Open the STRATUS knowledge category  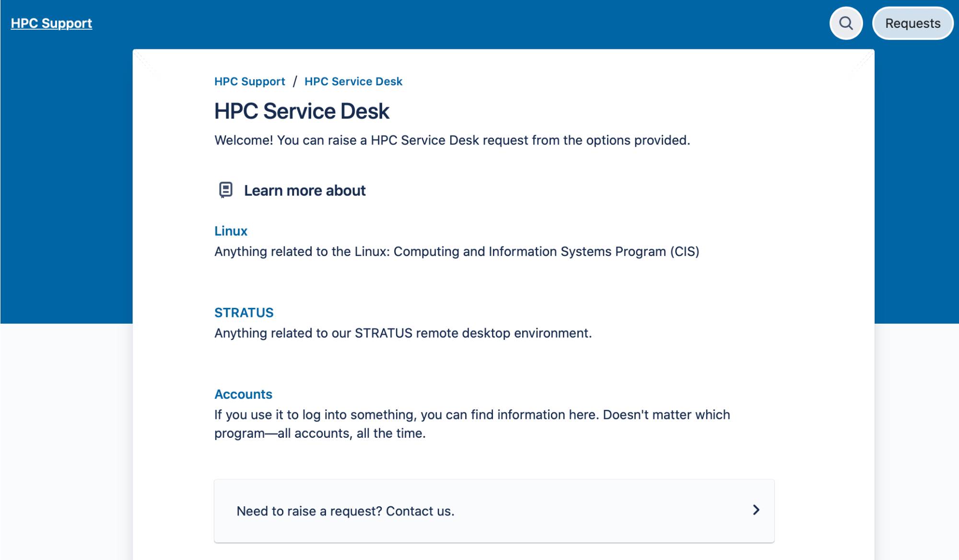pos(244,313)
